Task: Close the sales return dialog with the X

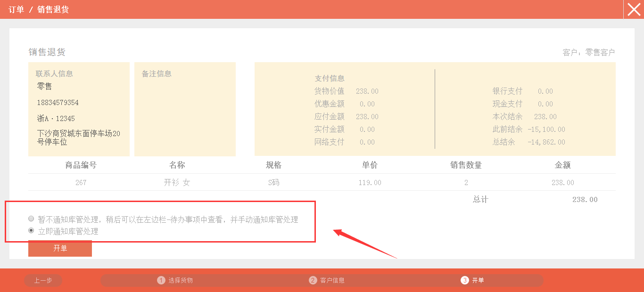Action: pos(634,9)
